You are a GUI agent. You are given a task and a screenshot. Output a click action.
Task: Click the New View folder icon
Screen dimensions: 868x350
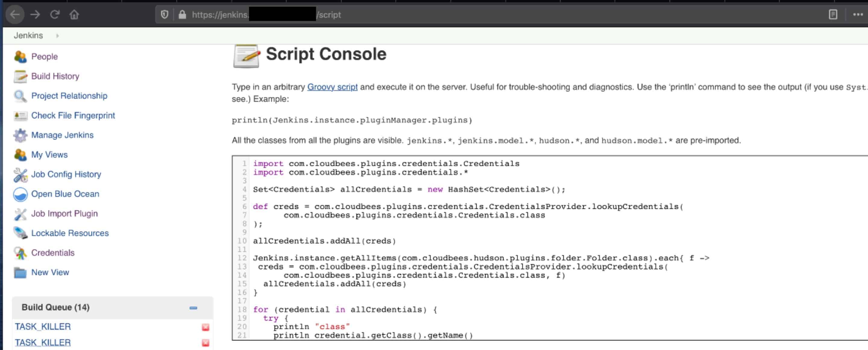click(20, 272)
